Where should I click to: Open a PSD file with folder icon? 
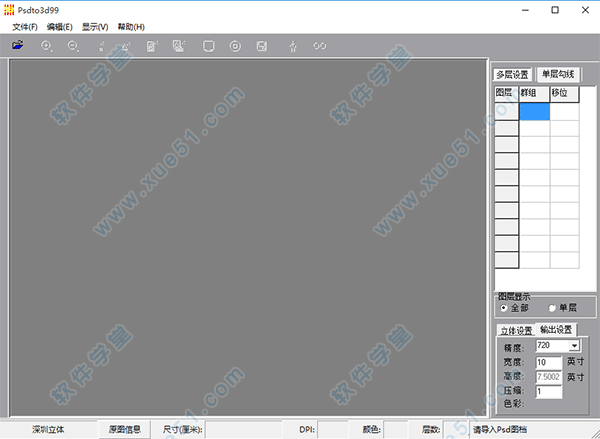18,45
